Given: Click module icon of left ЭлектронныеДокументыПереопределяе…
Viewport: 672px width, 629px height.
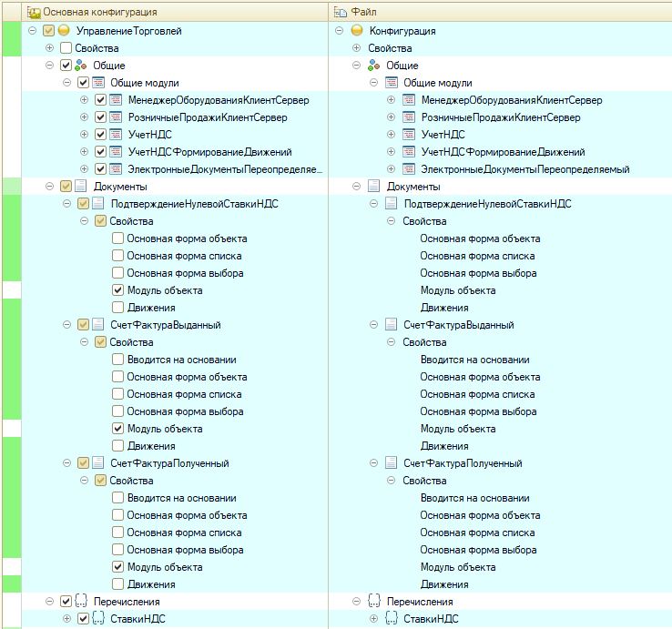Looking at the screenshot, I should (x=116, y=168).
